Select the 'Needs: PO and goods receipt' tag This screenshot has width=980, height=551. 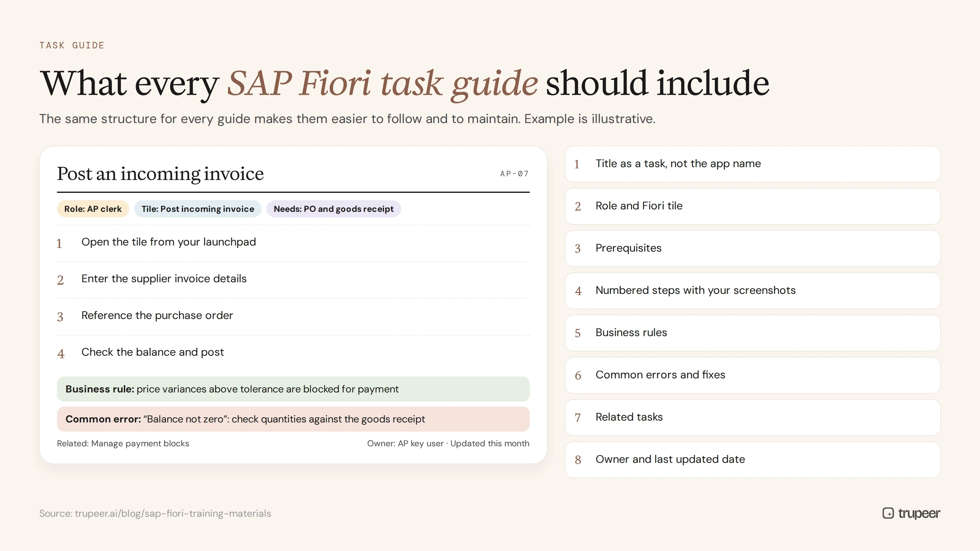pyautogui.click(x=334, y=209)
